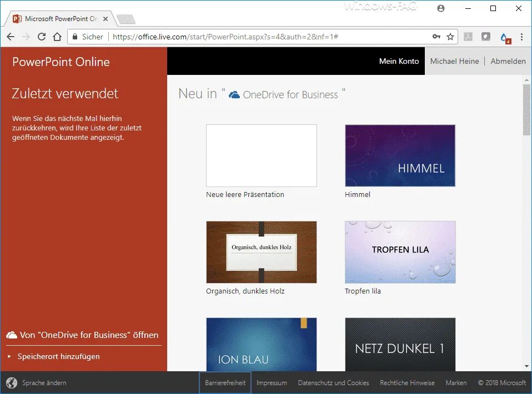The width and height of the screenshot is (532, 394).
Task: Open Mein Konto in header
Action: 399,61
